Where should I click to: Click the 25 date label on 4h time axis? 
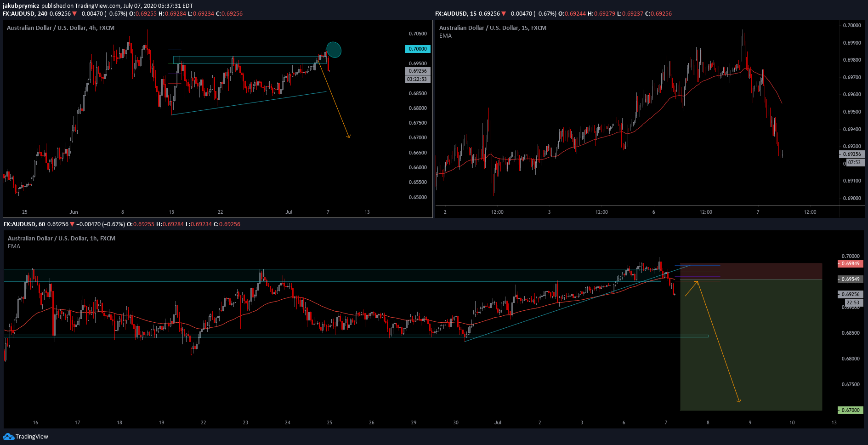pos(25,212)
